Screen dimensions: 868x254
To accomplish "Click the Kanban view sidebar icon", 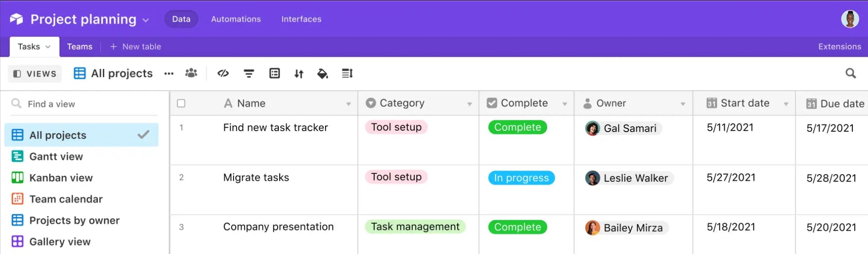I will click(18, 177).
